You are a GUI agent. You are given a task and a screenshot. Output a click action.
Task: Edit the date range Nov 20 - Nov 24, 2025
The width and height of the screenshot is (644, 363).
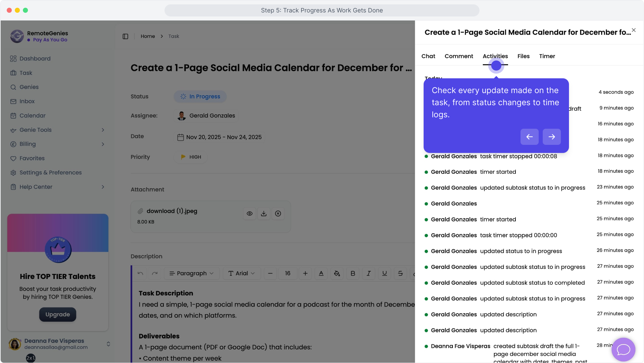tap(220, 137)
